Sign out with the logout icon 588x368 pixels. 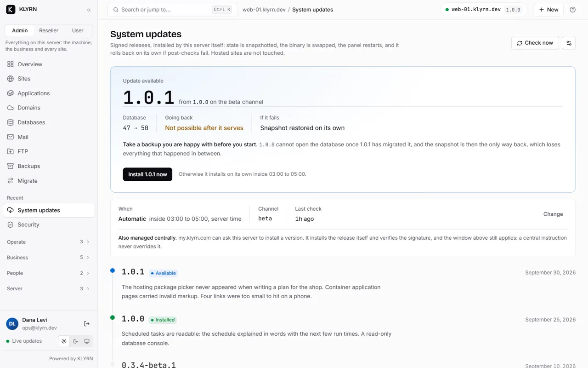tap(87, 324)
